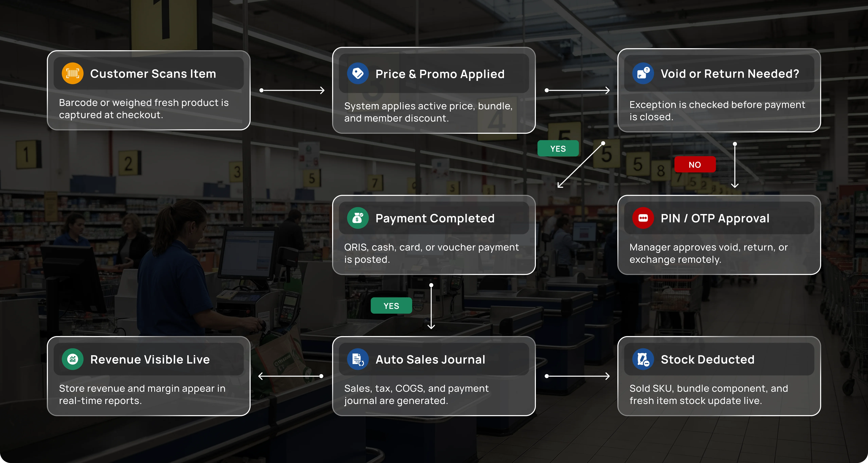Viewport: 868px width, 463px height.
Task: Click the text 'Sold SKU, bundle component, and fresh item'
Action: coord(709,394)
